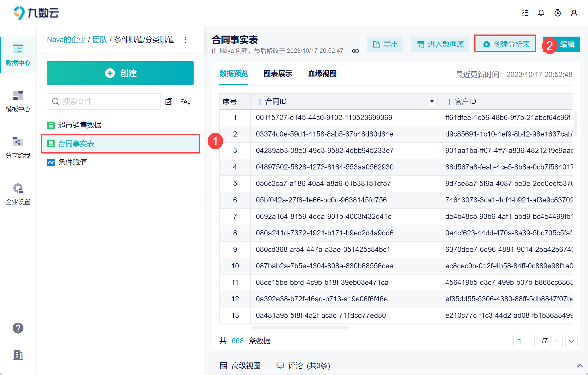The width and height of the screenshot is (588, 375).
Task: Open the timer/schedule icon
Action: pos(557,13)
